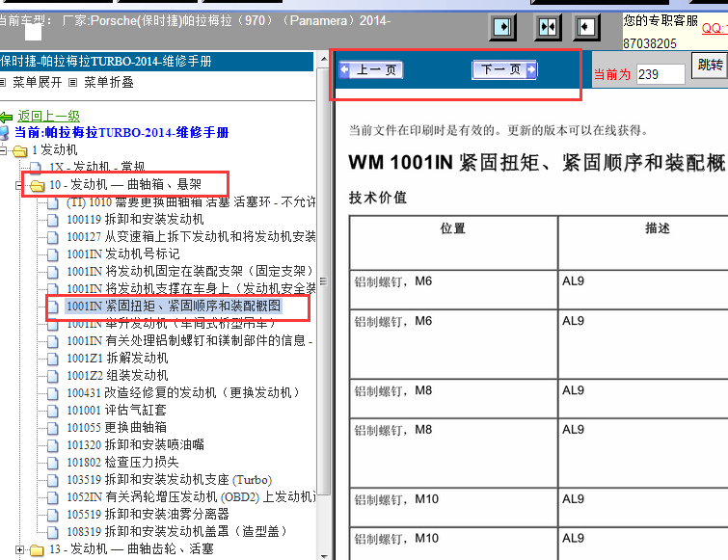Screen dimensions: 728x560
Task: Open 1X - 发动机 - 常规 document
Action: (97, 167)
